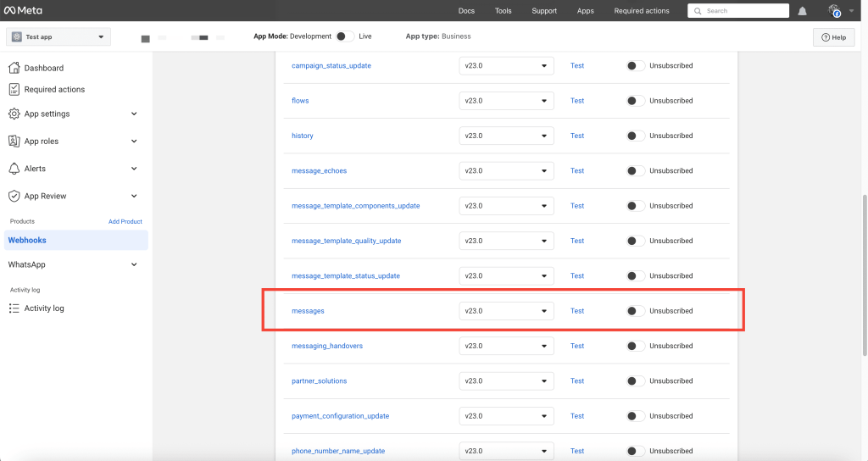Open the Test app selector dropdown
This screenshot has width=868, height=461.
58,37
